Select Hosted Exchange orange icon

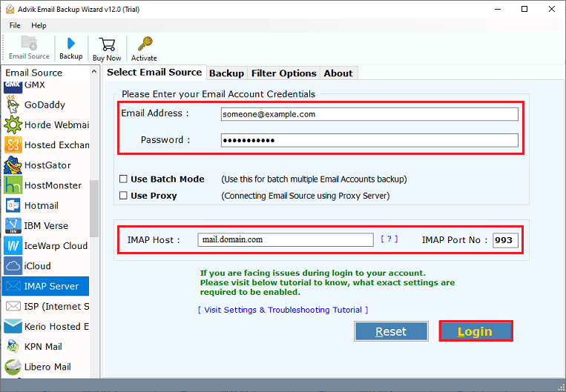coord(13,145)
